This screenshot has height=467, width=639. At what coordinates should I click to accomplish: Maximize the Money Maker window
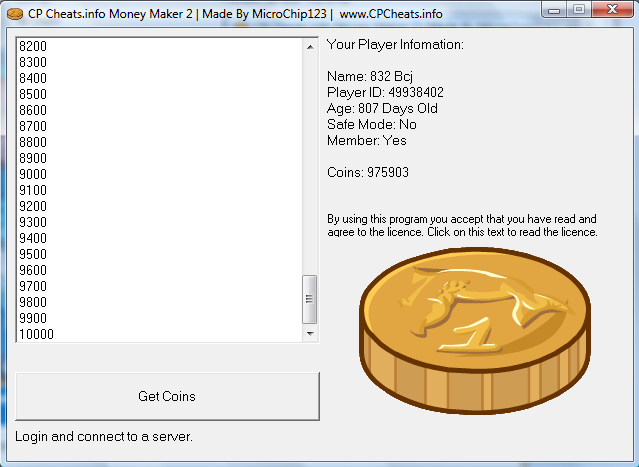click(580, 9)
